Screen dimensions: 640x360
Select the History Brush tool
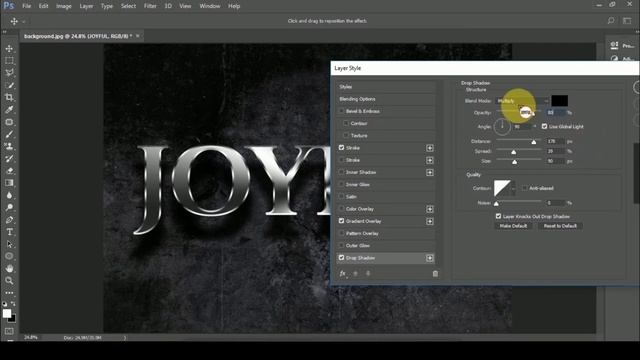[x=9, y=158]
